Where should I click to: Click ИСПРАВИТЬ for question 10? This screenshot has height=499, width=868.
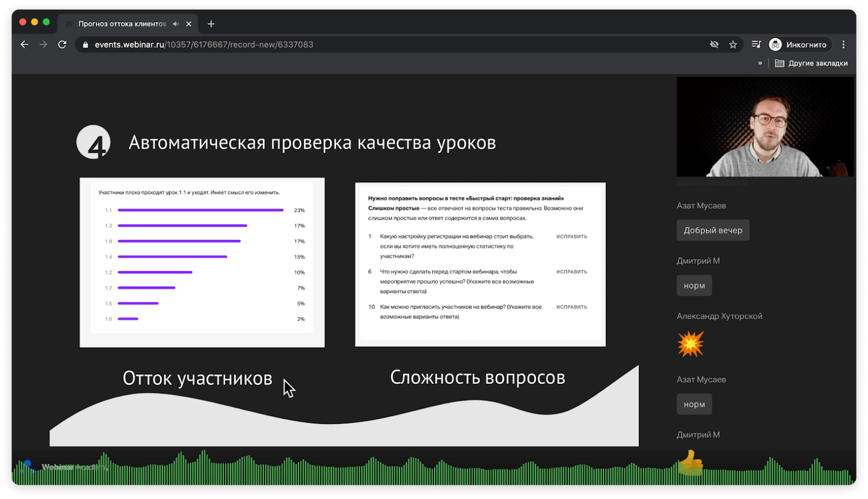(x=571, y=307)
